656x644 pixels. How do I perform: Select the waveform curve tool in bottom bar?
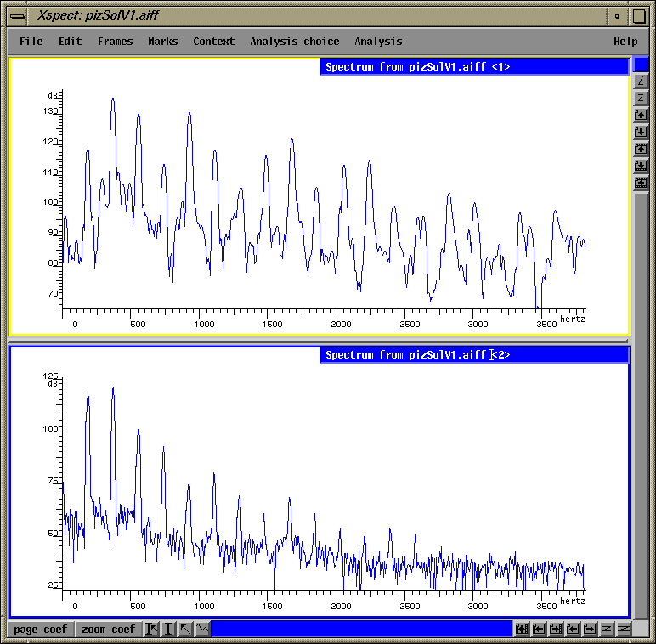coord(202,629)
